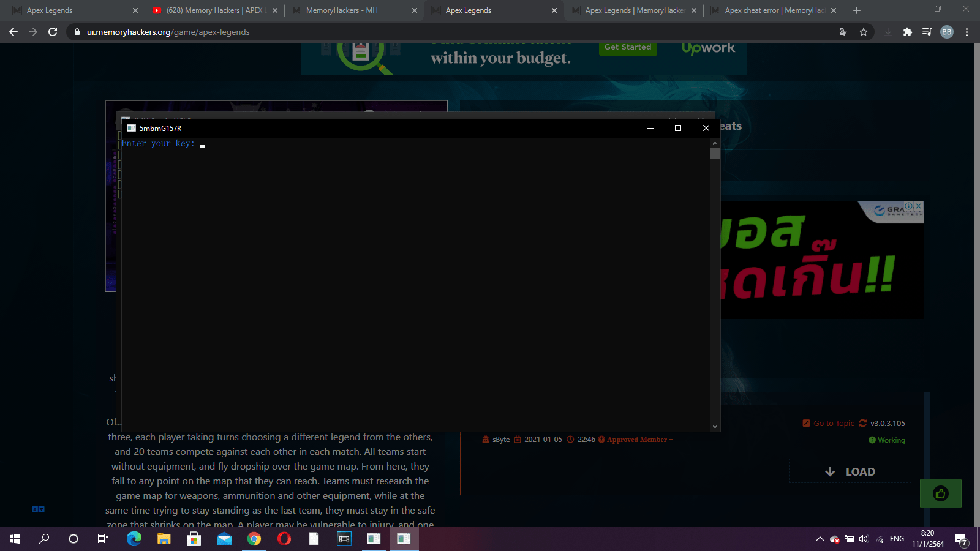Screen dimensions: 980x551
Task: Click the line starting 'and 20 teams compete'
Action: 270,452
